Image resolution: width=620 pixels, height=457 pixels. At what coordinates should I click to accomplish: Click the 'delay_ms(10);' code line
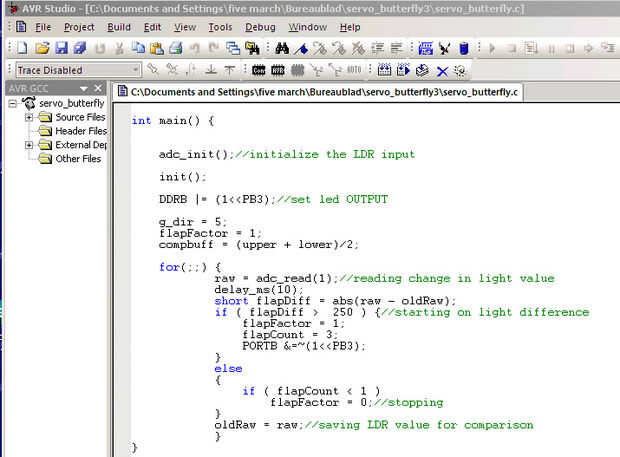click(259, 290)
